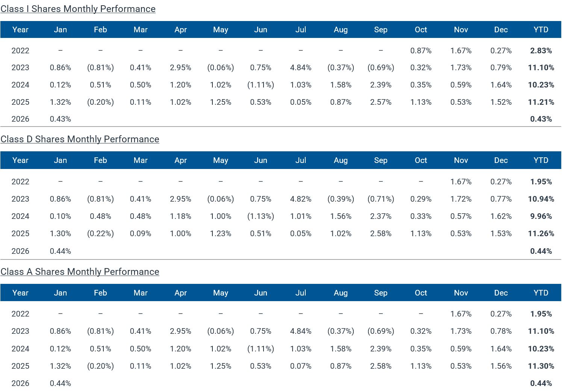Select Class I 2022 YTD value 2.83%
The height and width of the screenshot is (392, 562).
click(x=541, y=51)
